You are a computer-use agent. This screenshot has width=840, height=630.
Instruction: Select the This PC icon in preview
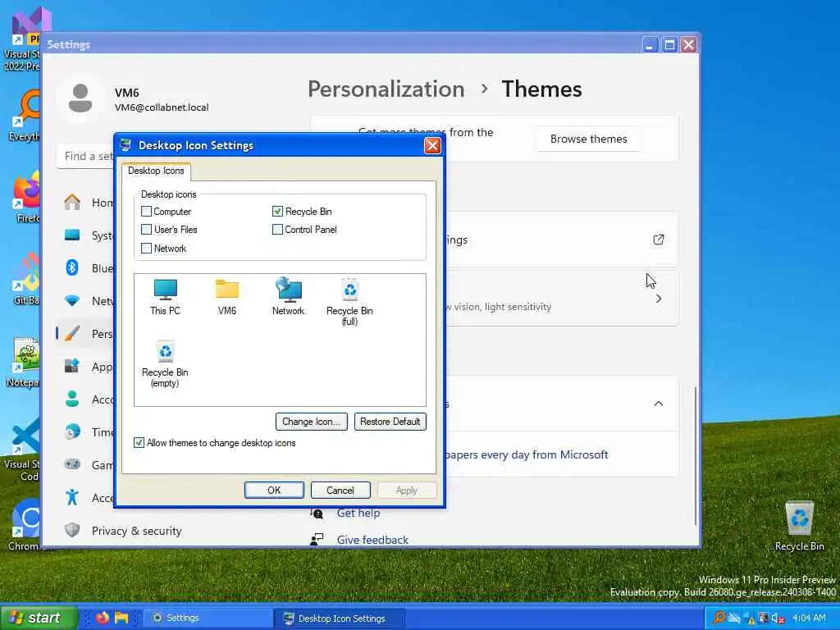[x=165, y=296]
